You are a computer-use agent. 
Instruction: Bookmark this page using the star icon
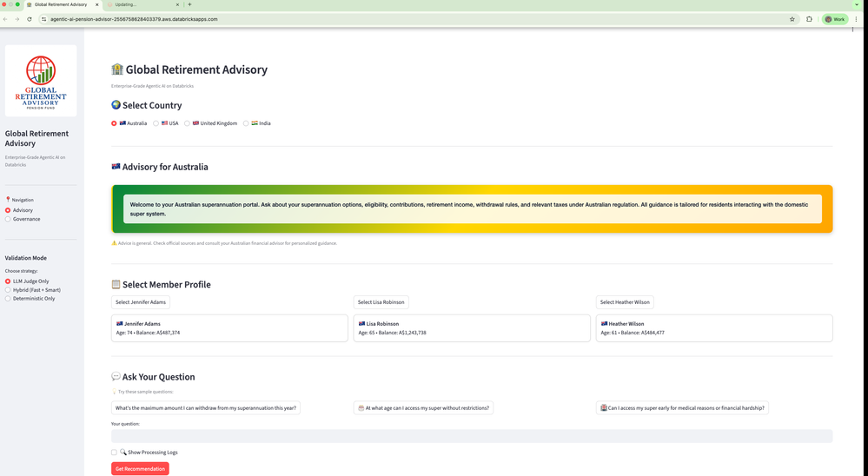(x=792, y=19)
